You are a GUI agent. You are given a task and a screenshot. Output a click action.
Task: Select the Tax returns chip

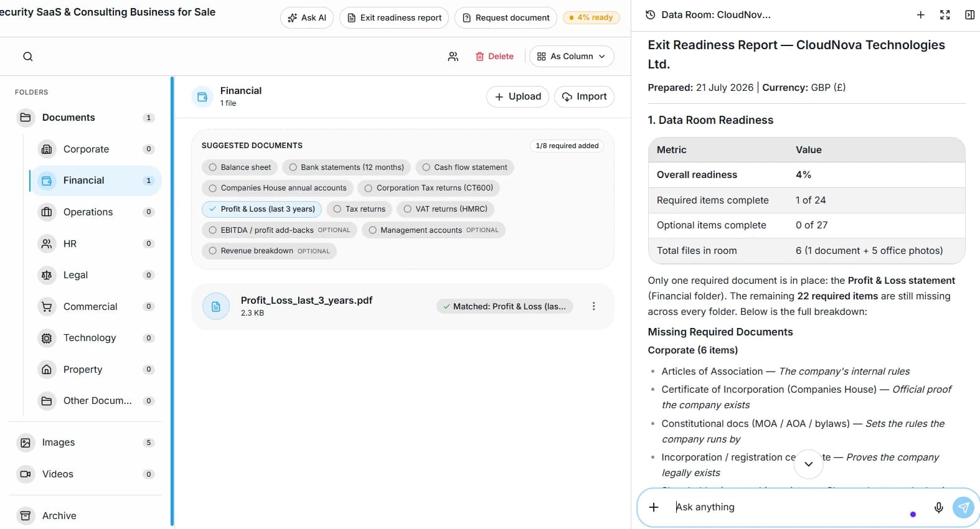(359, 209)
